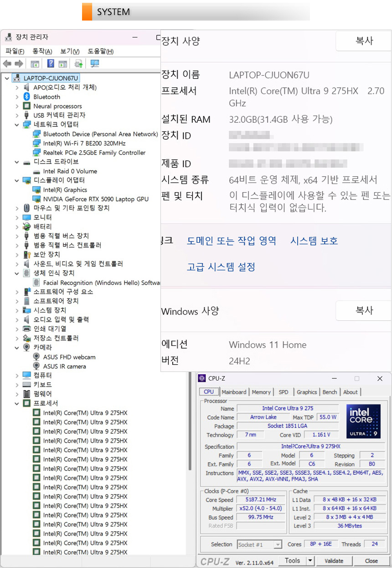392x570 pixels.
Task: Click the Update driver toolbar icon
Action: [79, 63]
